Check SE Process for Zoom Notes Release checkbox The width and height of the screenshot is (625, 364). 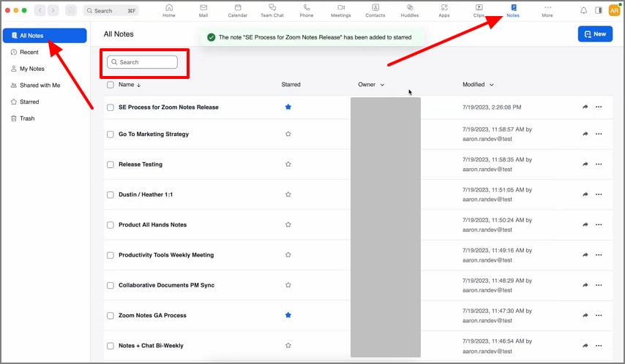[111, 107]
